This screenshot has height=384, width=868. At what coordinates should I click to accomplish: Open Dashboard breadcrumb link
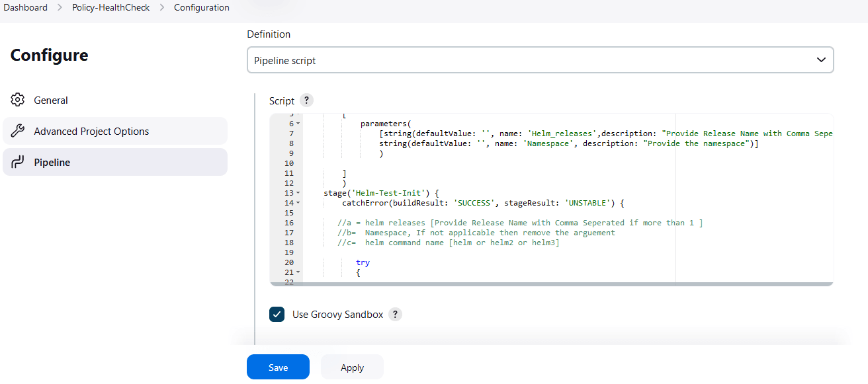tap(26, 8)
